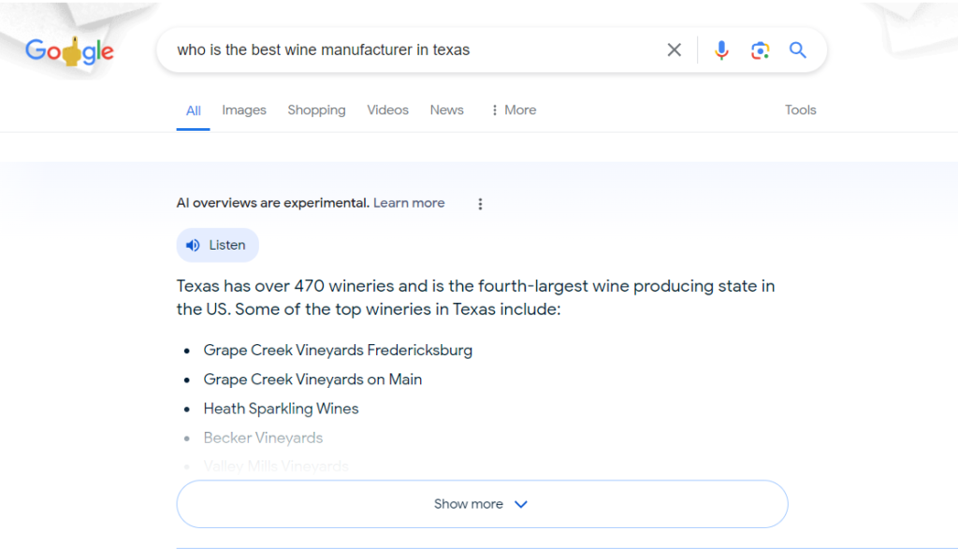
Task: Open AI overview three-dot options menu
Action: [x=480, y=204]
